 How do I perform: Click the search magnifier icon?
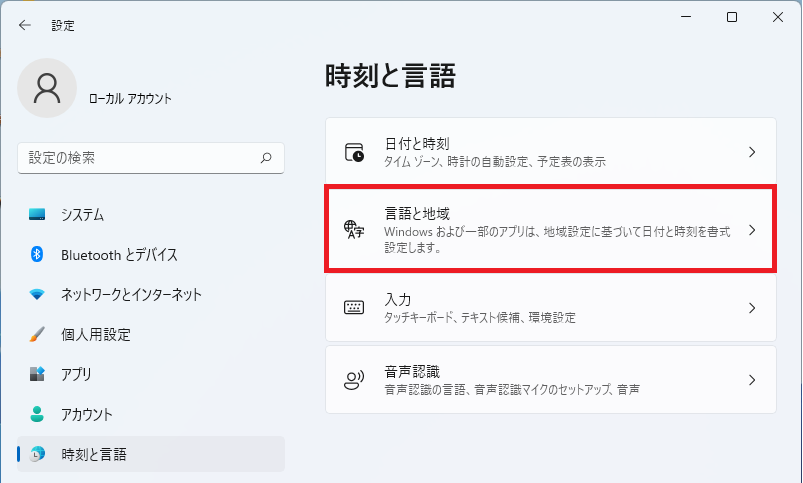pyautogui.click(x=266, y=158)
